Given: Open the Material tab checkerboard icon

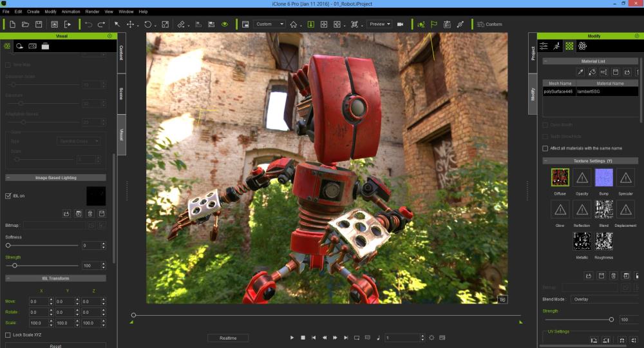Looking at the screenshot, I should click(x=569, y=46).
